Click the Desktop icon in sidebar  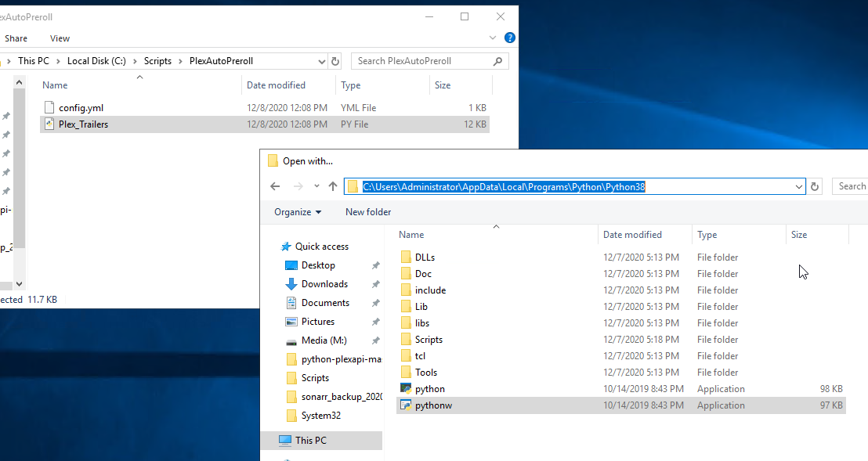291,265
